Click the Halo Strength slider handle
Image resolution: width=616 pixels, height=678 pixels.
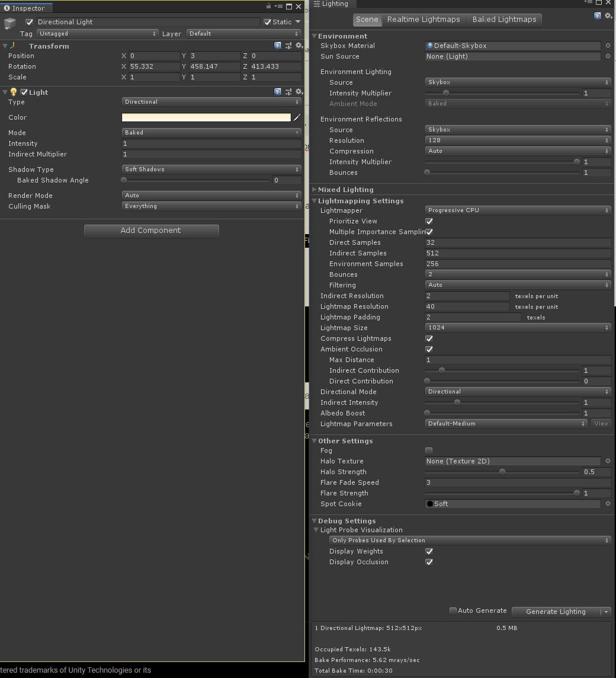tap(502, 472)
